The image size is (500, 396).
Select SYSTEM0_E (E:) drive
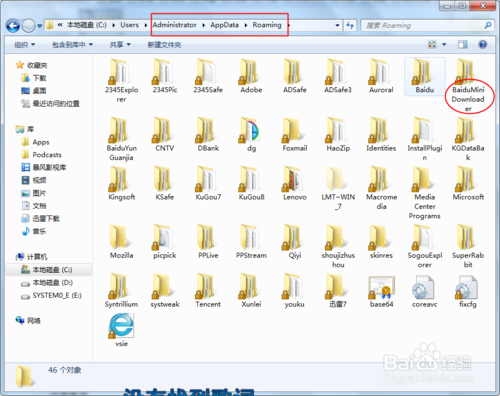(x=51, y=295)
